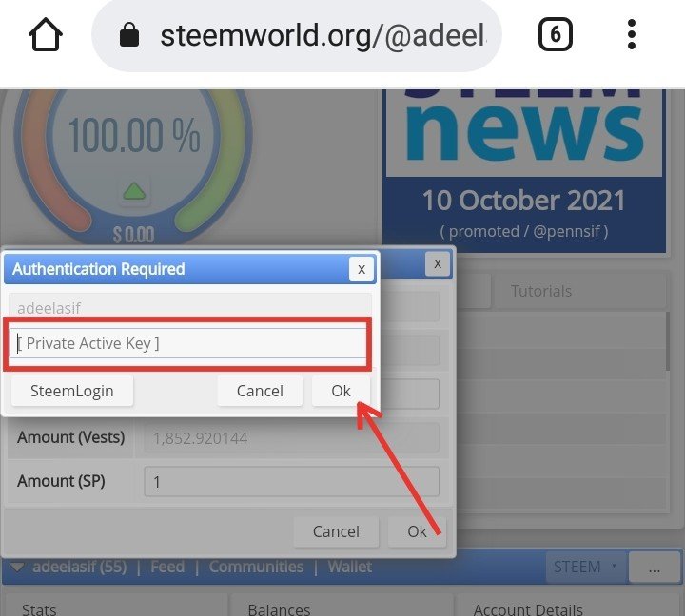This screenshot has height=616, width=685.
Task: Click the SteemLogin button
Action: pos(72,391)
